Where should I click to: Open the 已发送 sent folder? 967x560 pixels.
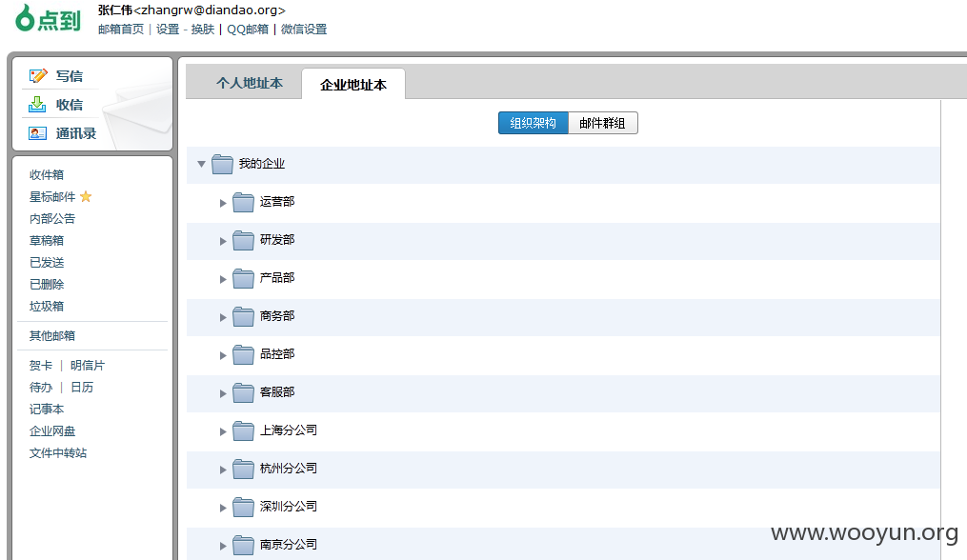coord(47,263)
